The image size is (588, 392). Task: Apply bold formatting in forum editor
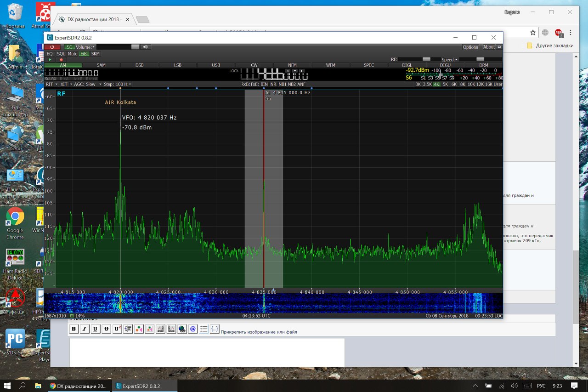coord(73,329)
